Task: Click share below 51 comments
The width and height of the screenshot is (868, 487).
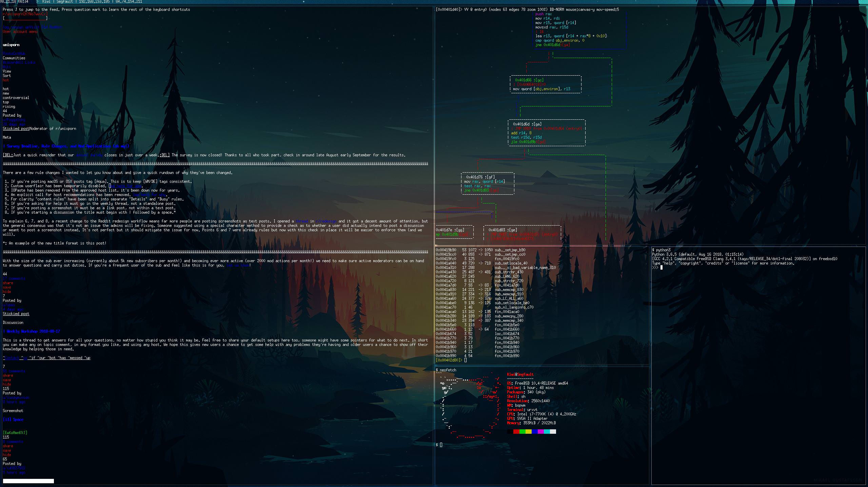Action: [x=8, y=375]
